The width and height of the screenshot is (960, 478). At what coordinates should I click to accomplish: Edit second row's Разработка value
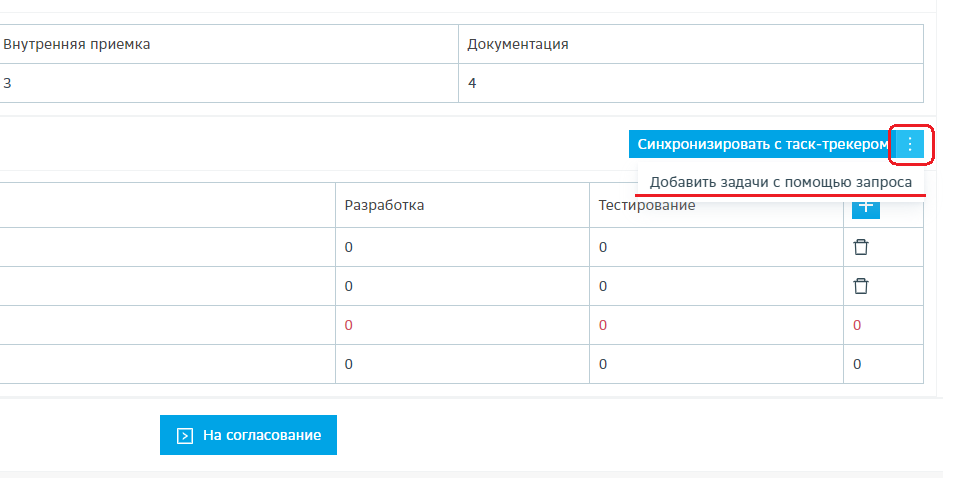click(349, 286)
